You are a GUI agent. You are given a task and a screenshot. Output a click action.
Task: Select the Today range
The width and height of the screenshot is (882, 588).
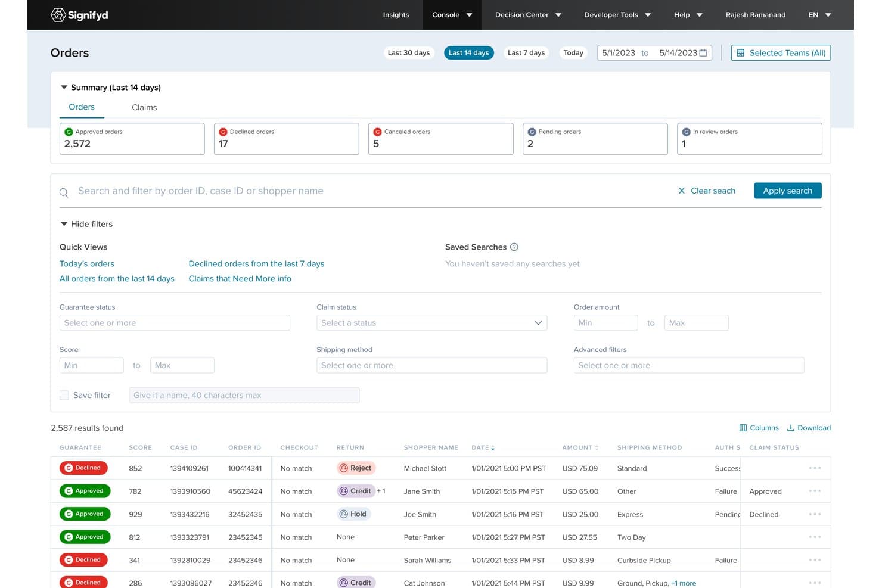point(573,53)
